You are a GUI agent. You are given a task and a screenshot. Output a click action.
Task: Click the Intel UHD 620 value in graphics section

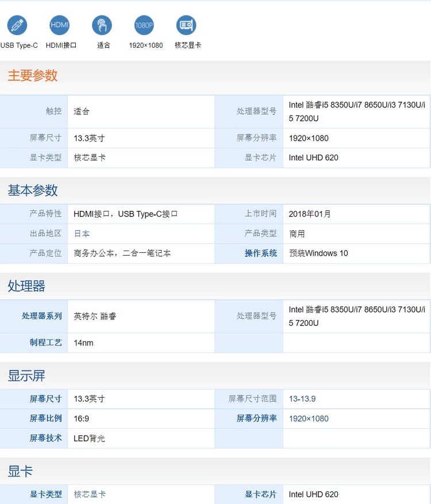point(313,494)
